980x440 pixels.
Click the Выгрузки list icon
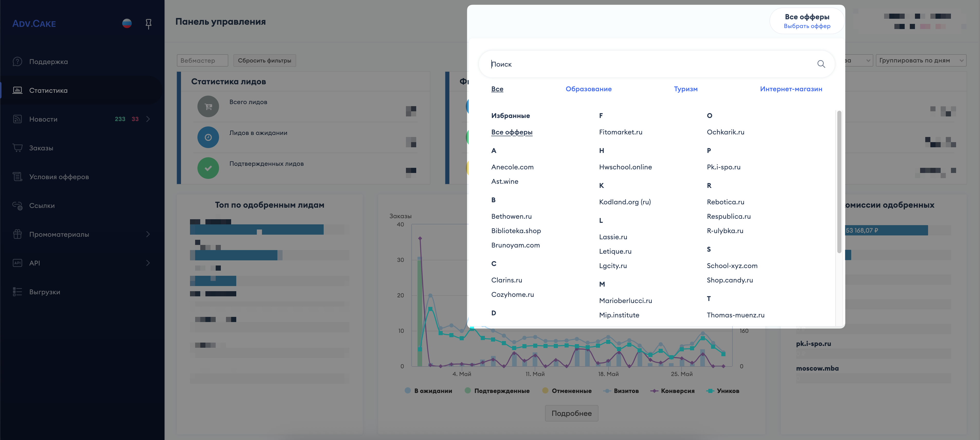pos(17,292)
